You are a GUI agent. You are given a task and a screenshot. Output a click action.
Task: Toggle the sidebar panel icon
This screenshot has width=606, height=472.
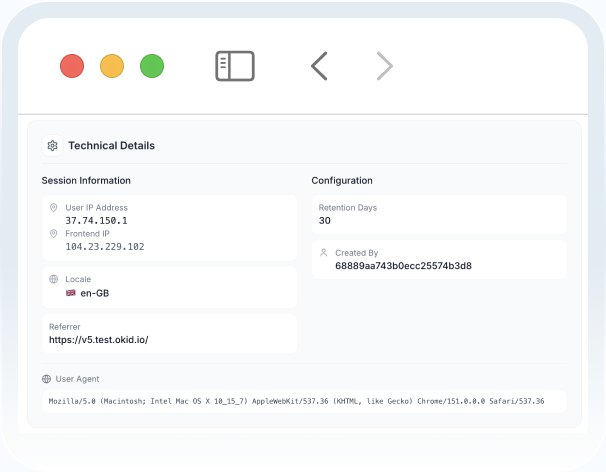[235, 66]
